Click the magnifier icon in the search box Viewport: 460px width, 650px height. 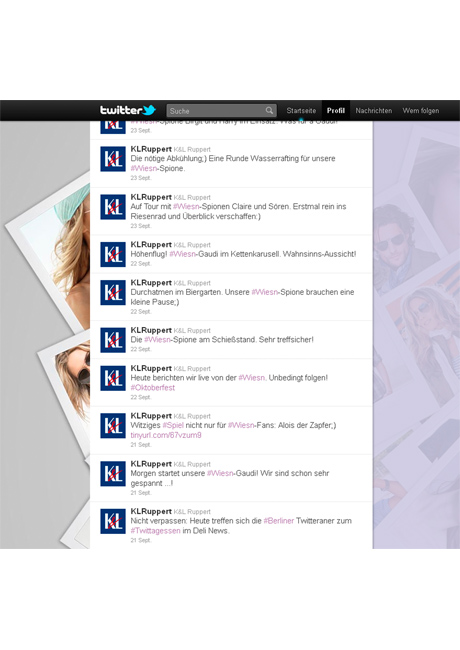[x=269, y=110]
